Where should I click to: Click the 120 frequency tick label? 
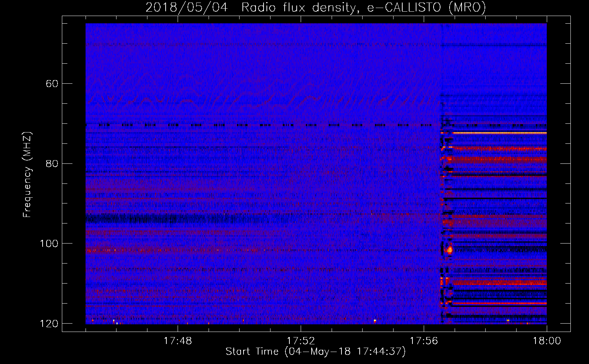click(49, 324)
